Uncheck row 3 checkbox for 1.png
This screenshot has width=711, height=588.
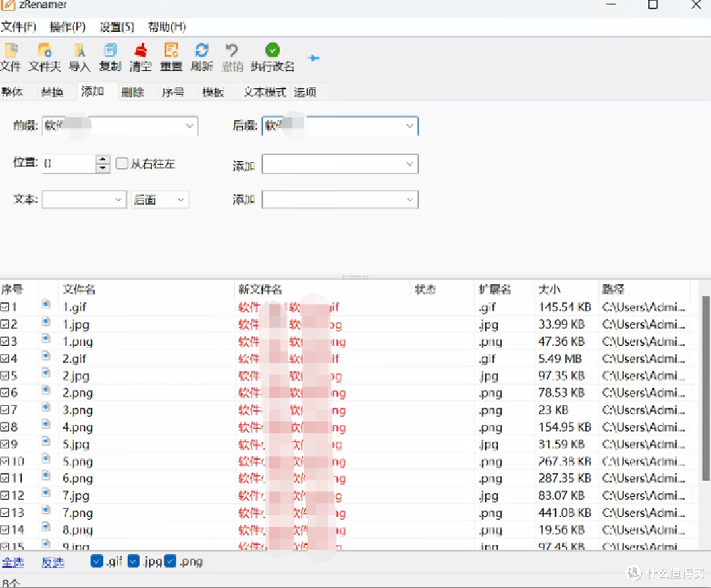(5, 341)
